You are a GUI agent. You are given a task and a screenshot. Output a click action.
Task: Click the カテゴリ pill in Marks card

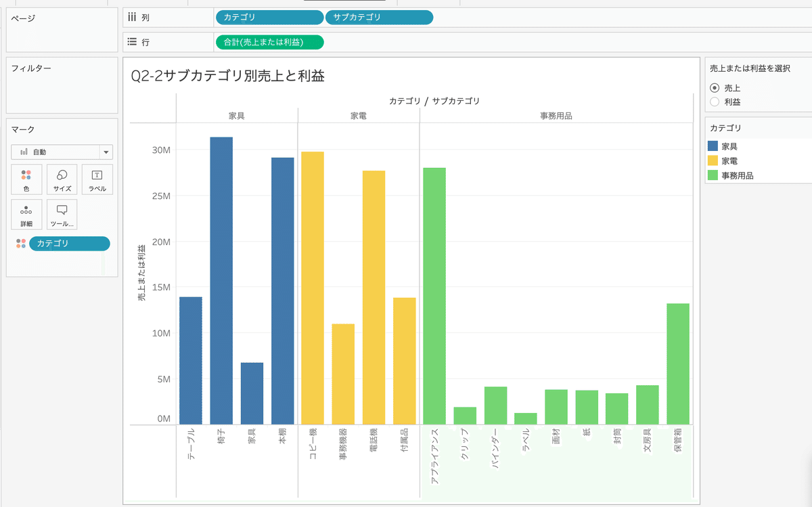(x=69, y=244)
